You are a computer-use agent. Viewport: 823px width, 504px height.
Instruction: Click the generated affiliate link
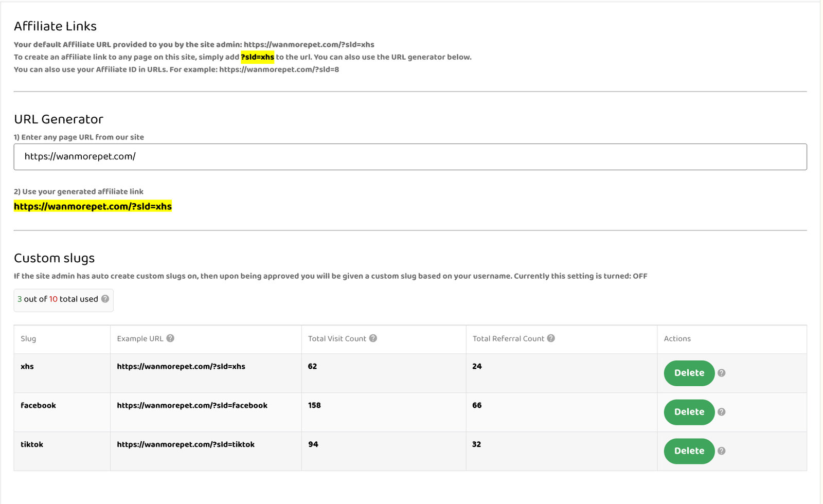[93, 207]
